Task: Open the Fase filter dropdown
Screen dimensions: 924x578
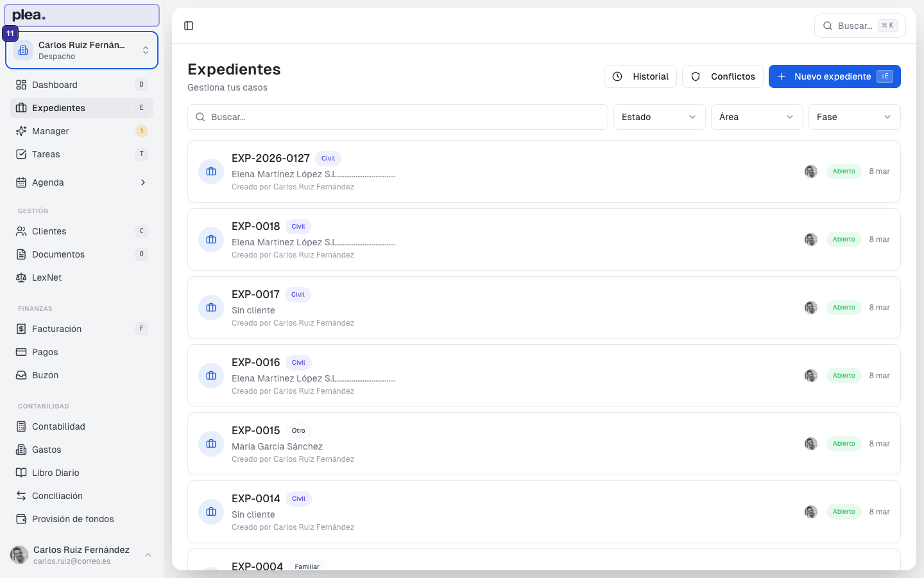Action: [x=854, y=117]
